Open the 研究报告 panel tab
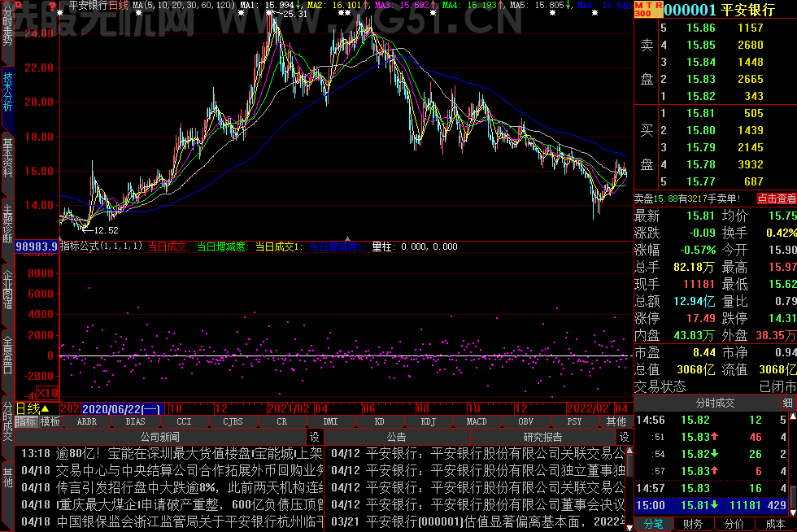This screenshot has width=797, height=532. [543, 437]
